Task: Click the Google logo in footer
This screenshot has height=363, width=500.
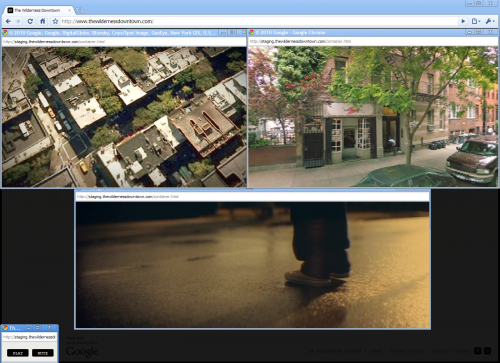Action: tap(82, 351)
